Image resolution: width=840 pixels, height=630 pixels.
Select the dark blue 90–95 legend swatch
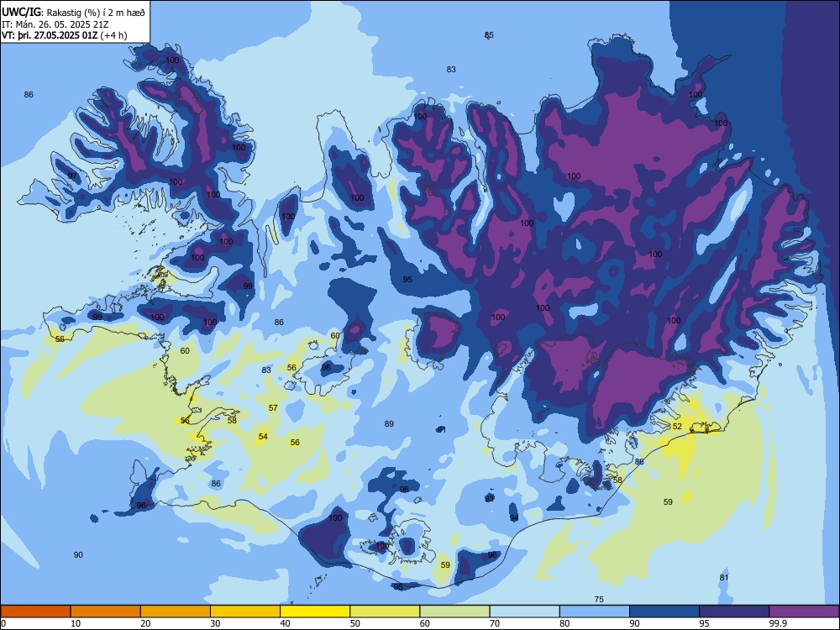664,612
